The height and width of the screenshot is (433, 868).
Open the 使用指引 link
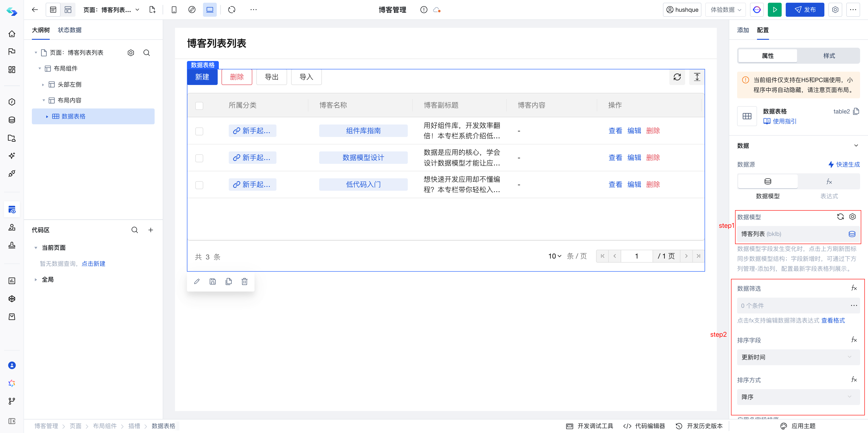click(780, 121)
